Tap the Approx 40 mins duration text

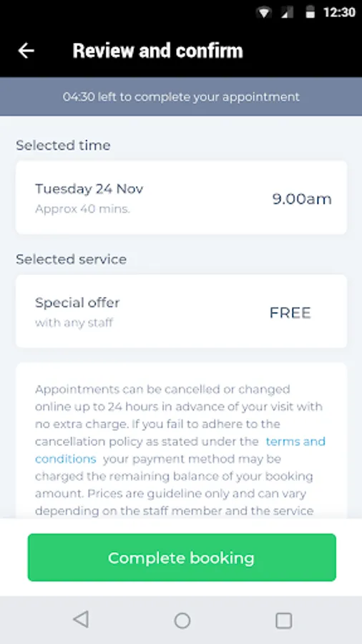click(x=82, y=209)
